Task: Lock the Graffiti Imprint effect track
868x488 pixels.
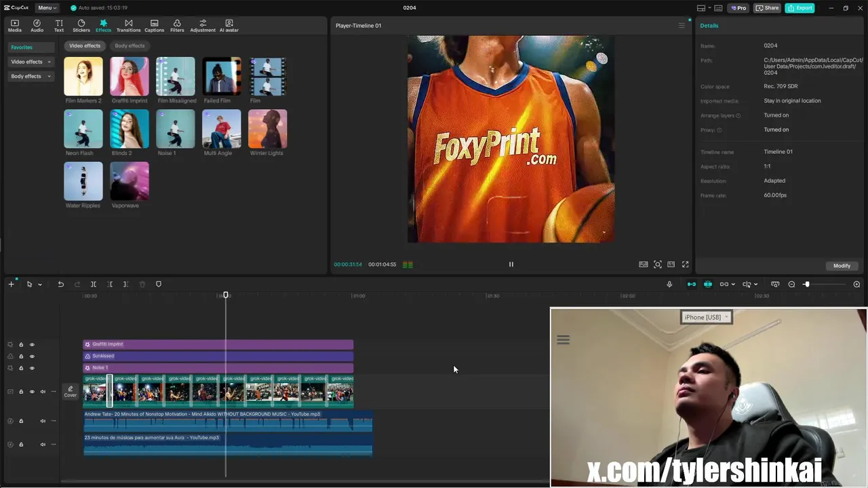Action: pos(21,344)
